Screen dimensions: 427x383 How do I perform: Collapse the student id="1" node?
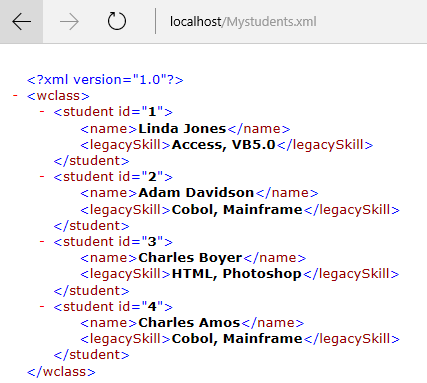tap(42, 111)
